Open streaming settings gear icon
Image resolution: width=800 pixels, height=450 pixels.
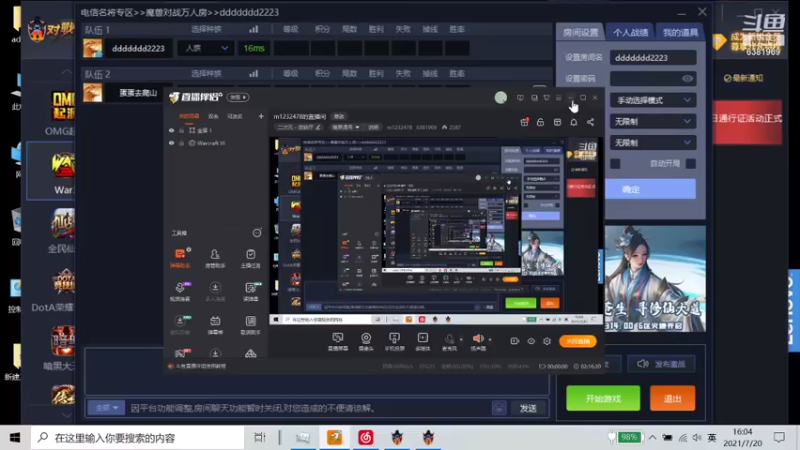pyautogui.click(x=547, y=341)
